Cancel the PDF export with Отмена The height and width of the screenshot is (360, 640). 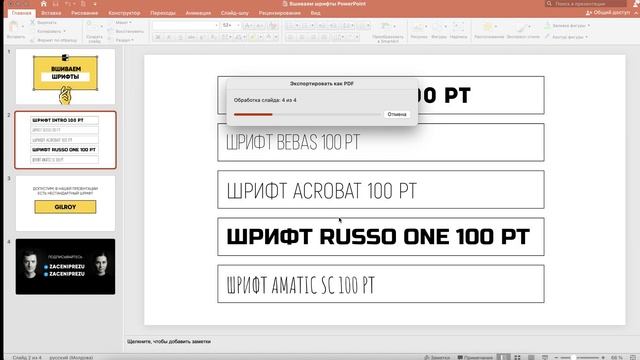coord(397,114)
